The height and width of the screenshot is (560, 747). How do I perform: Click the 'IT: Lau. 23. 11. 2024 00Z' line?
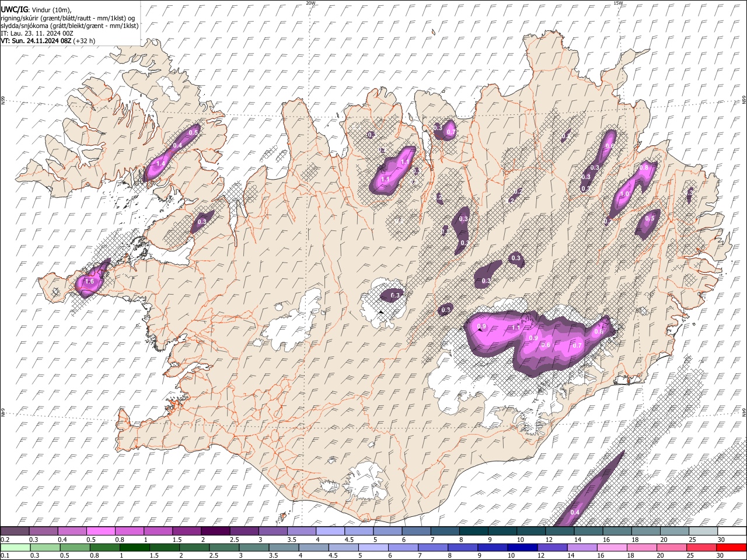click(x=37, y=33)
